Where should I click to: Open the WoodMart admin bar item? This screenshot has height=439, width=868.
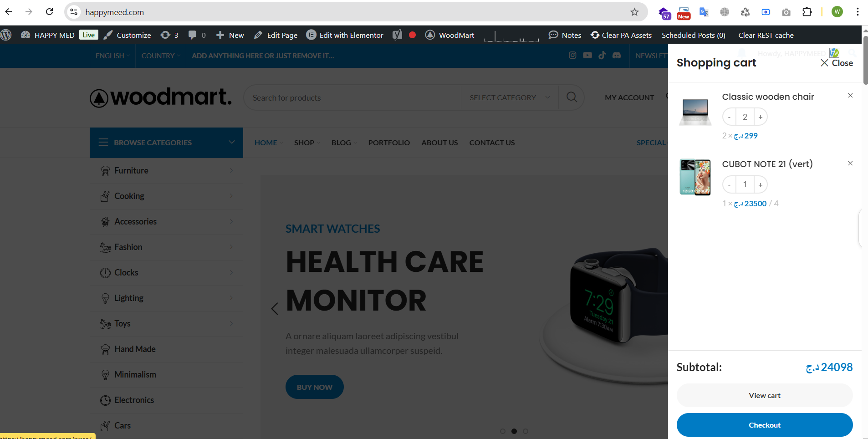[x=449, y=35]
